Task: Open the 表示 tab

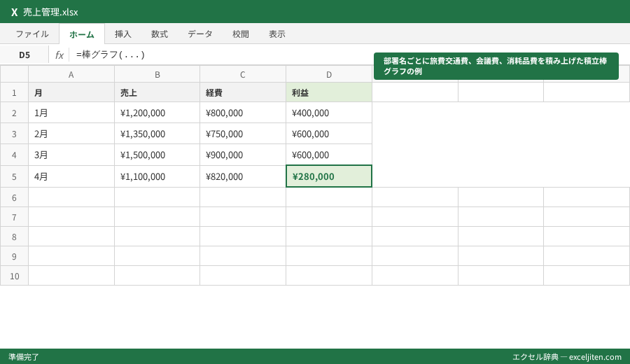Action: click(x=277, y=34)
